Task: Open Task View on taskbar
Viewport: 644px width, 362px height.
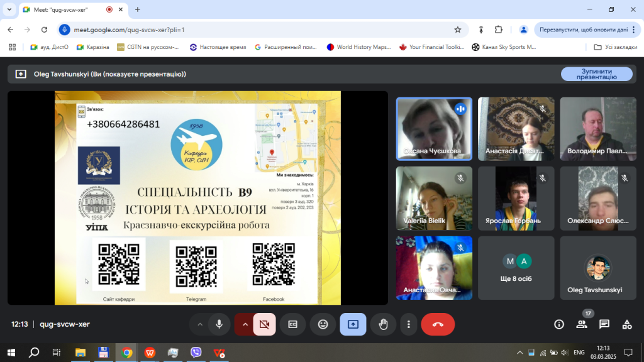Action: tap(57, 353)
